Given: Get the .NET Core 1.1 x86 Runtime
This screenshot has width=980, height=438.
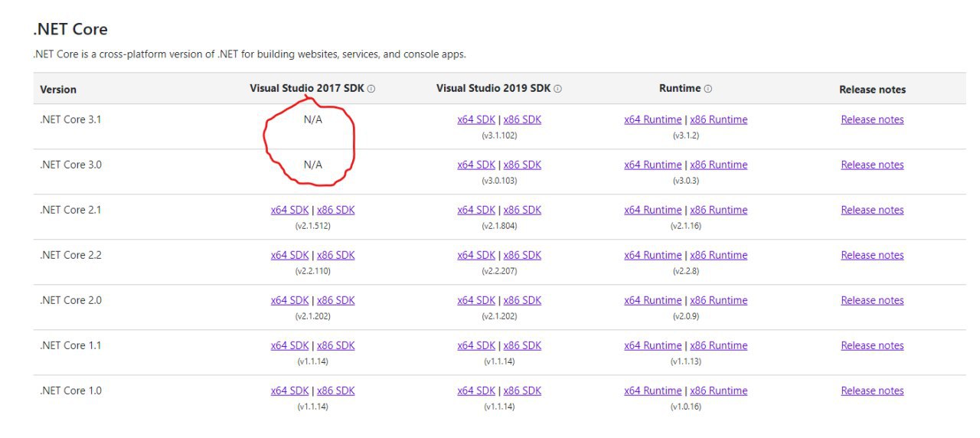Looking at the screenshot, I should (719, 345).
